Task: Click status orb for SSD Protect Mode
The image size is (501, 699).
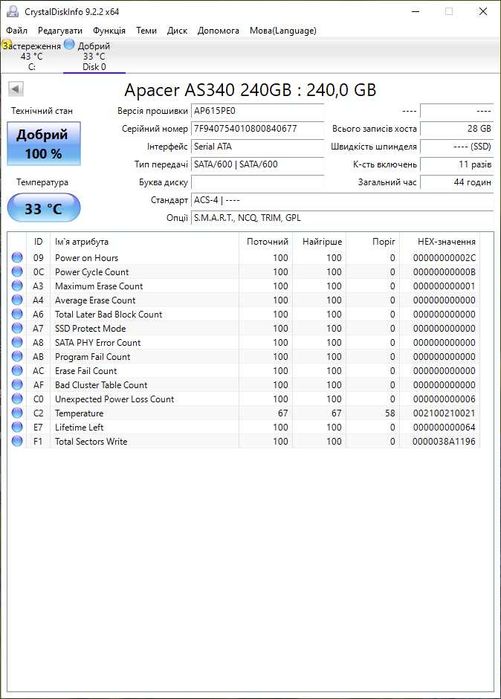Action: pyautogui.click(x=17, y=328)
